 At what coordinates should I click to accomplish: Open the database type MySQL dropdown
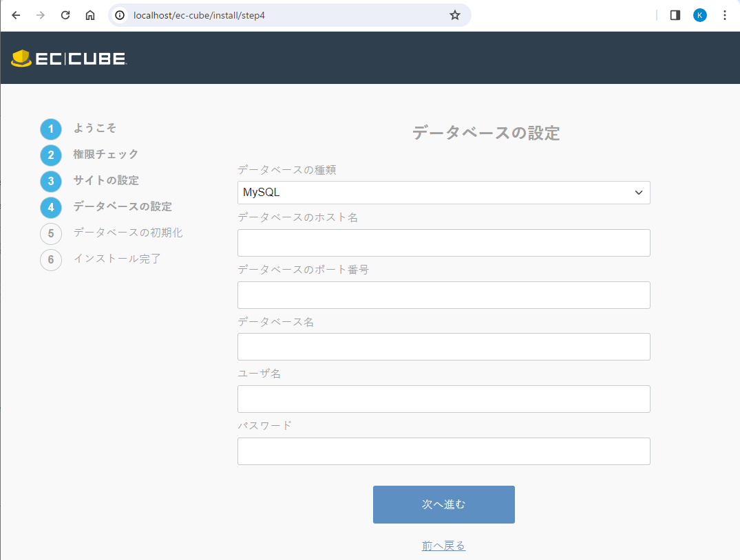click(443, 193)
